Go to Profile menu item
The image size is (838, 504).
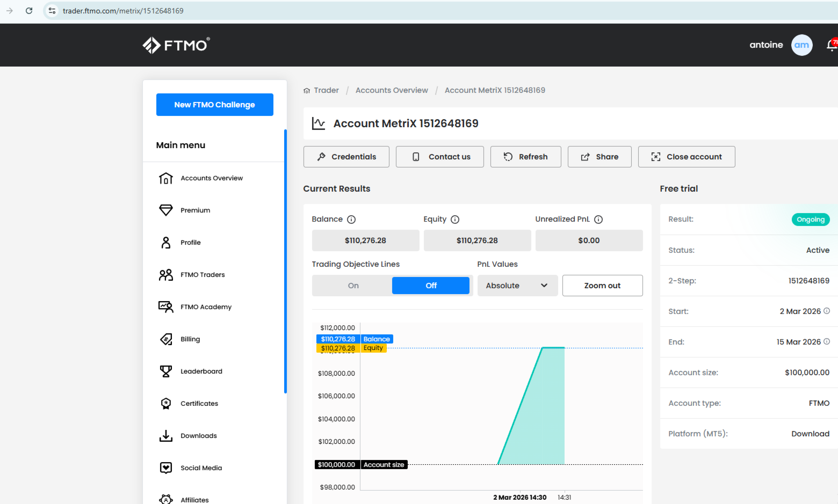point(191,243)
